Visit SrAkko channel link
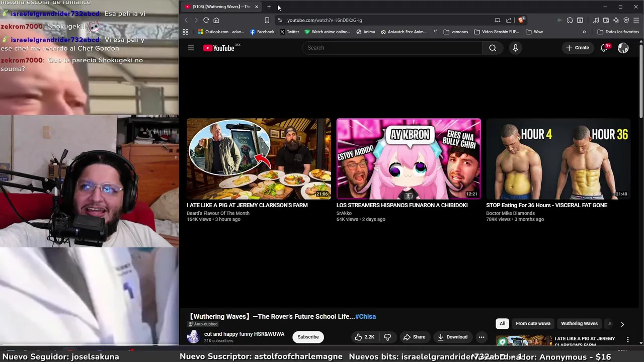 [x=344, y=213]
